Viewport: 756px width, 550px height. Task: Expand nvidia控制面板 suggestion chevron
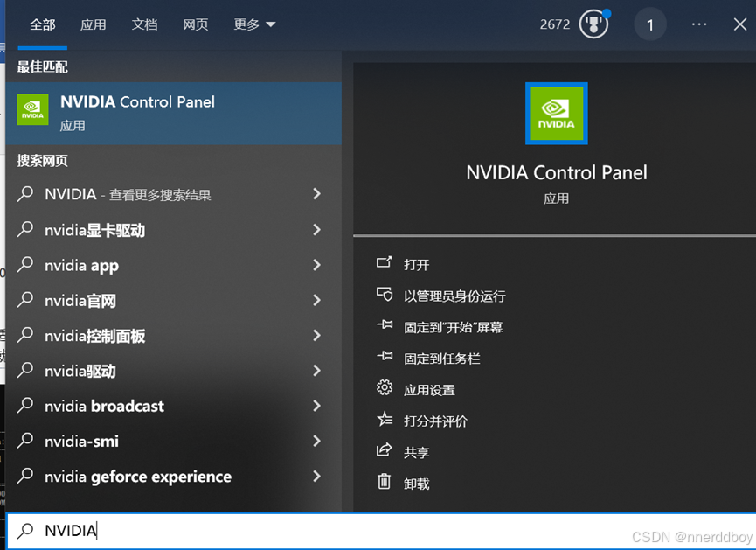pyautogui.click(x=316, y=335)
